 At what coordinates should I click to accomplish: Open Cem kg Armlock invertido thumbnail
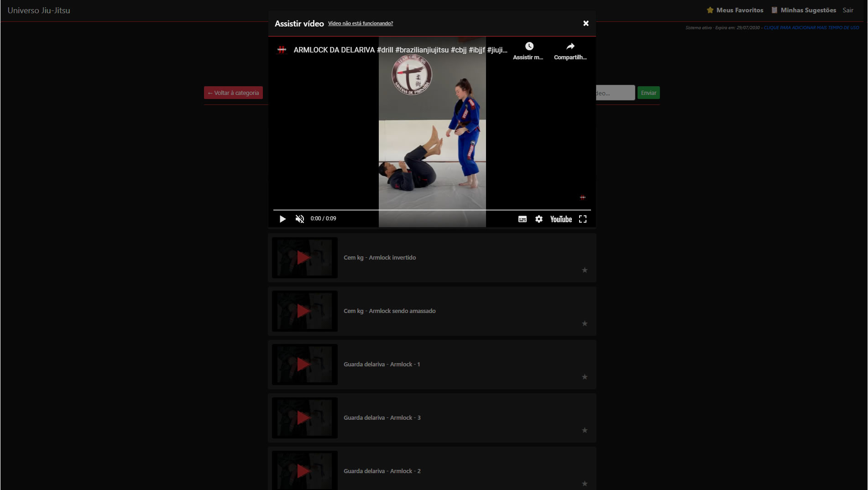click(x=304, y=258)
